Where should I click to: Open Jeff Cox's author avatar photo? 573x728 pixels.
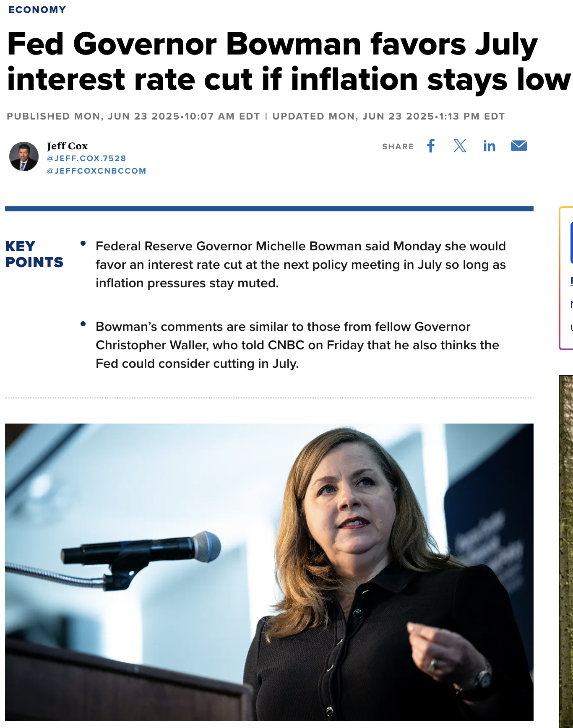pyautogui.click(x=24, y=156)
